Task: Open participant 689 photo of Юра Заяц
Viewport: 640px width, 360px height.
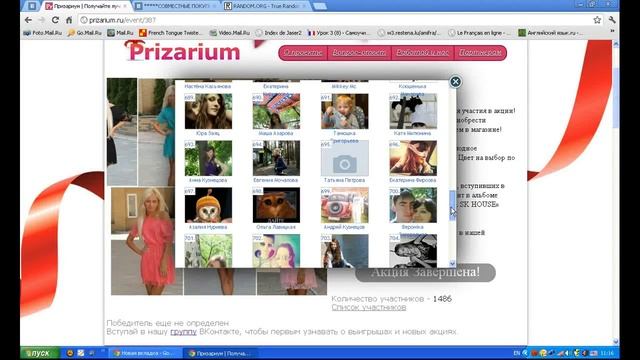Action: click(208, 111)
